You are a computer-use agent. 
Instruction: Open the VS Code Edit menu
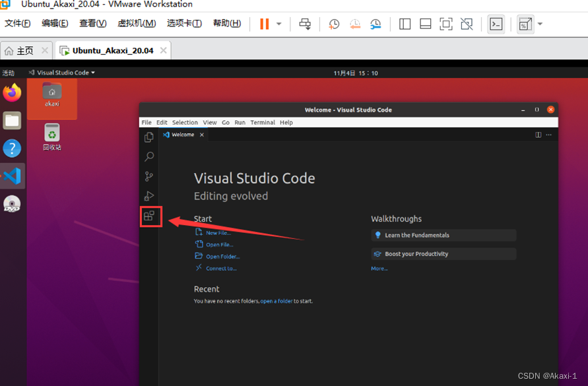coord(162,122)
